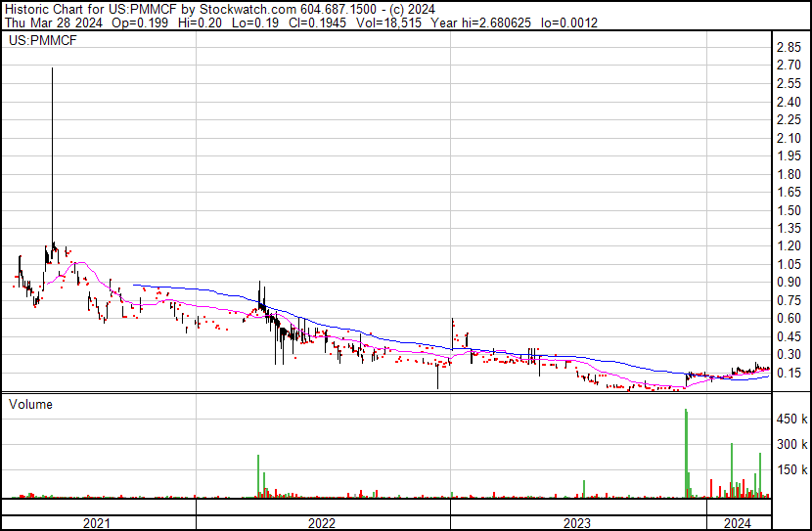The height and width of the screenshot is (531, 812).
Task: Click the Volume panel label
Action: pyautogui.click(x=30, y=404)
